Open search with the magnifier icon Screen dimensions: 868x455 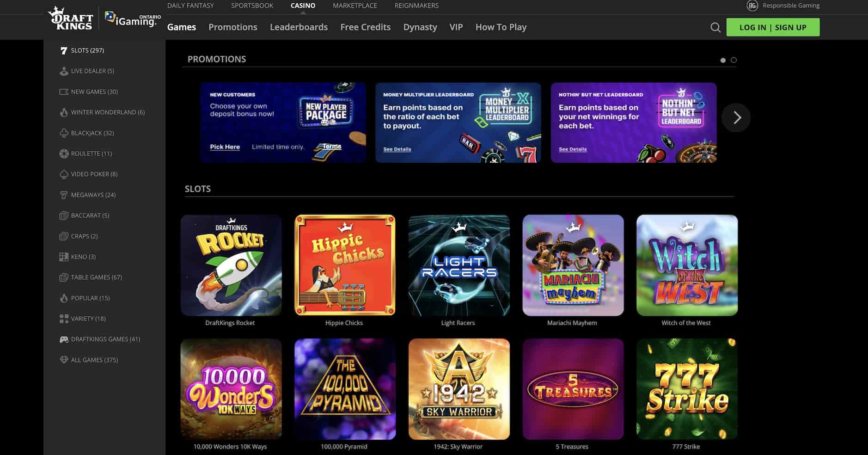coord(715,27)
